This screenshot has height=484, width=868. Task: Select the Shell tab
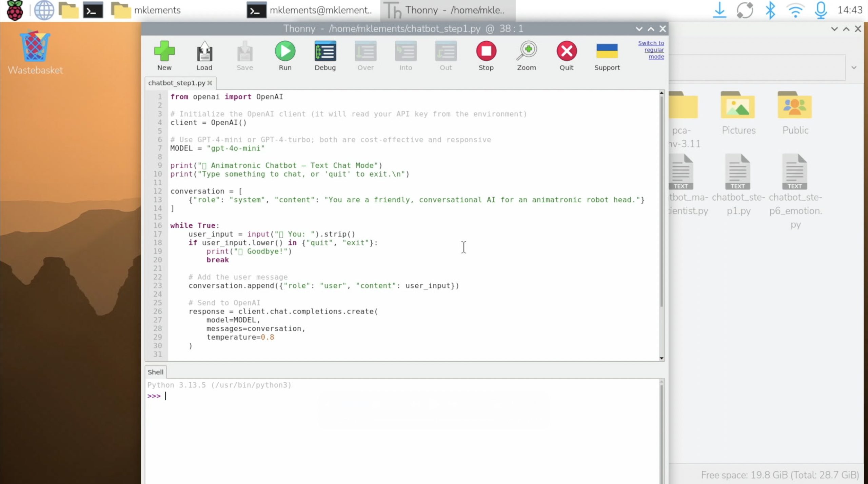pos(155,372)
